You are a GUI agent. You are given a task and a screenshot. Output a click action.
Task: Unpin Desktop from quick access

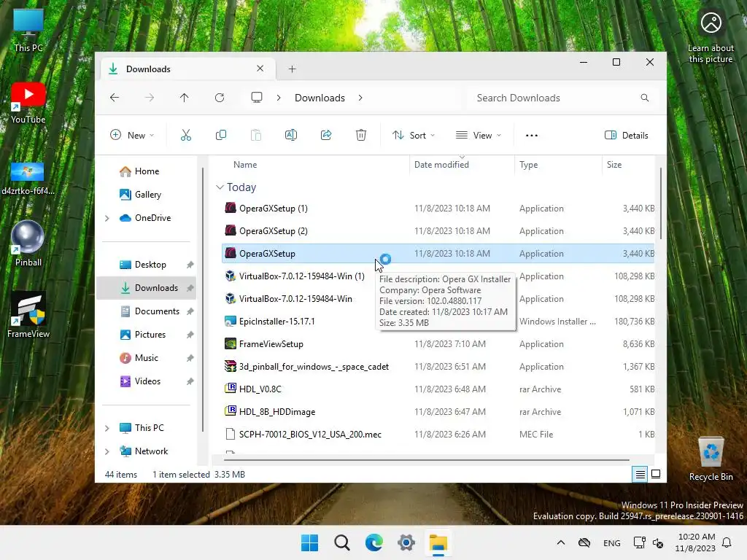pyautogui.click(x=190, y=265)
